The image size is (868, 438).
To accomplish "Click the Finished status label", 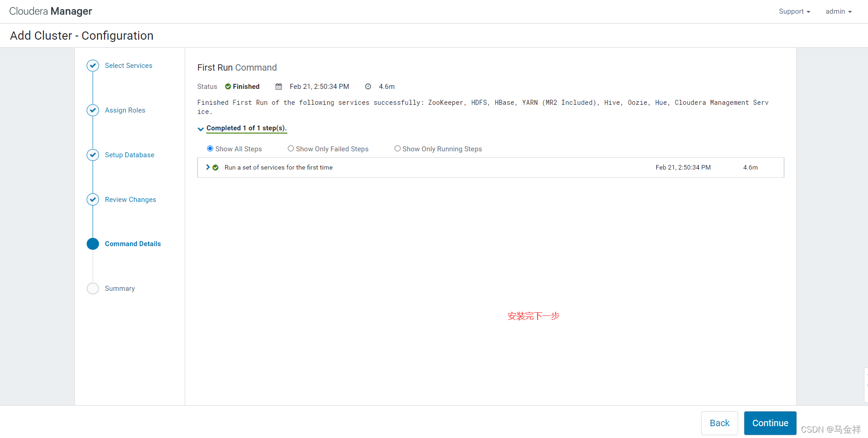I will (x=246, y=87).
